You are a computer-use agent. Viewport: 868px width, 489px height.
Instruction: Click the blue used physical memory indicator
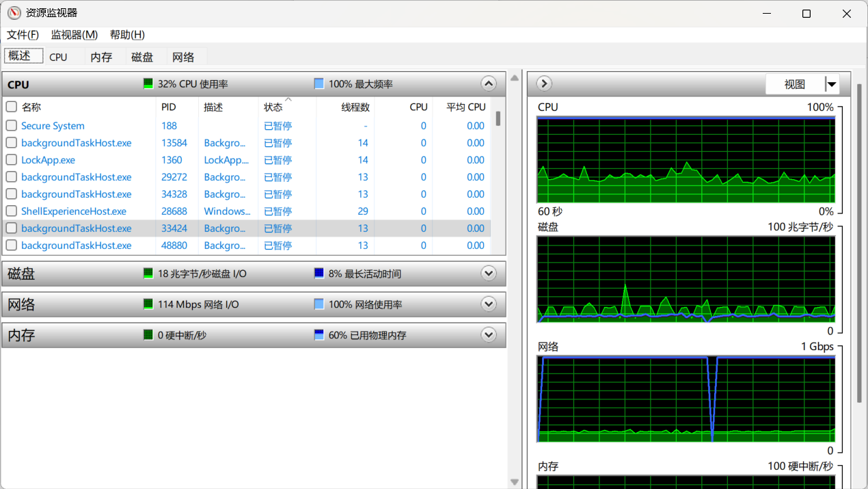(318, 334)
